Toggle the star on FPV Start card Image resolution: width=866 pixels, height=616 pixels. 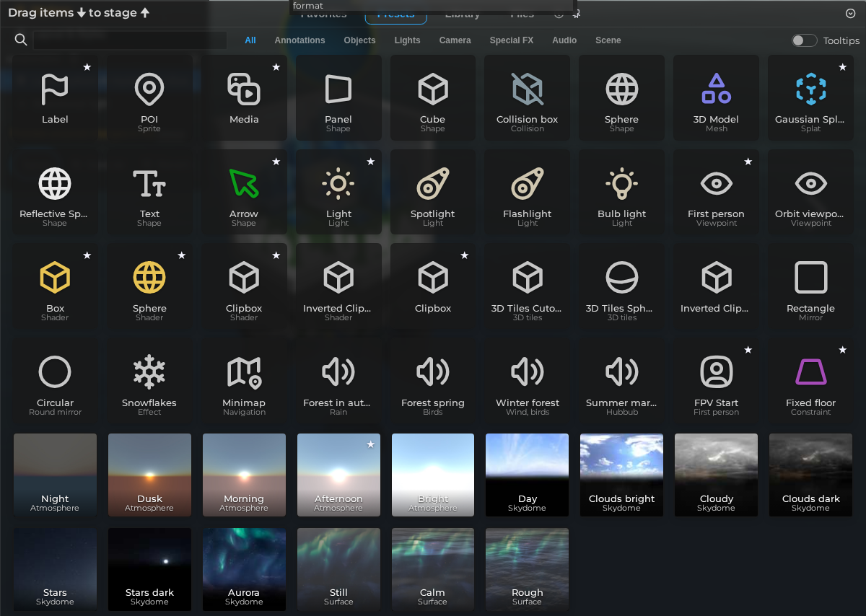[748, 350]
